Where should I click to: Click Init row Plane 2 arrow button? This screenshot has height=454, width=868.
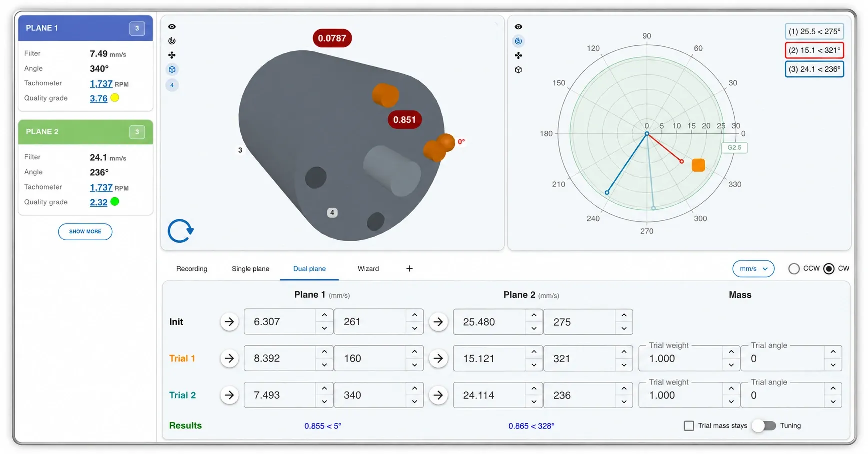coord(438,322)
